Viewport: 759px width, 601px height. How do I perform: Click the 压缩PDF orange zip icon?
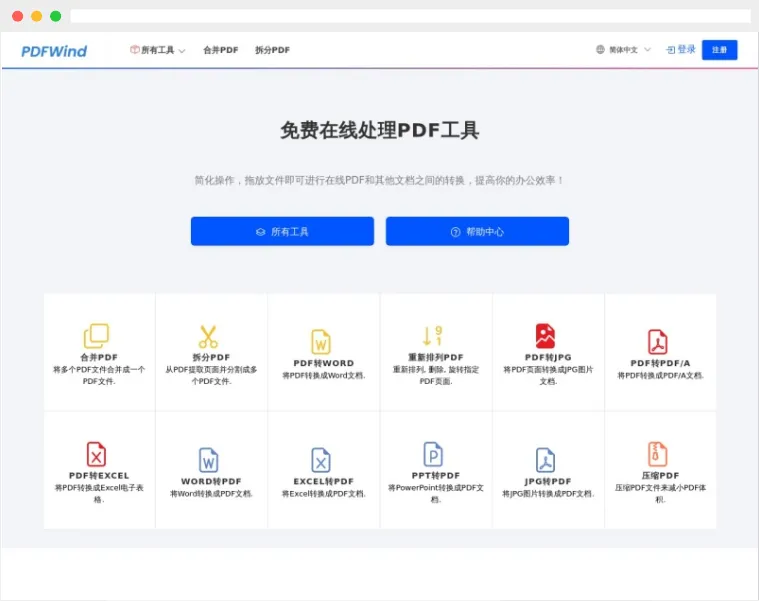pos(658,454)
